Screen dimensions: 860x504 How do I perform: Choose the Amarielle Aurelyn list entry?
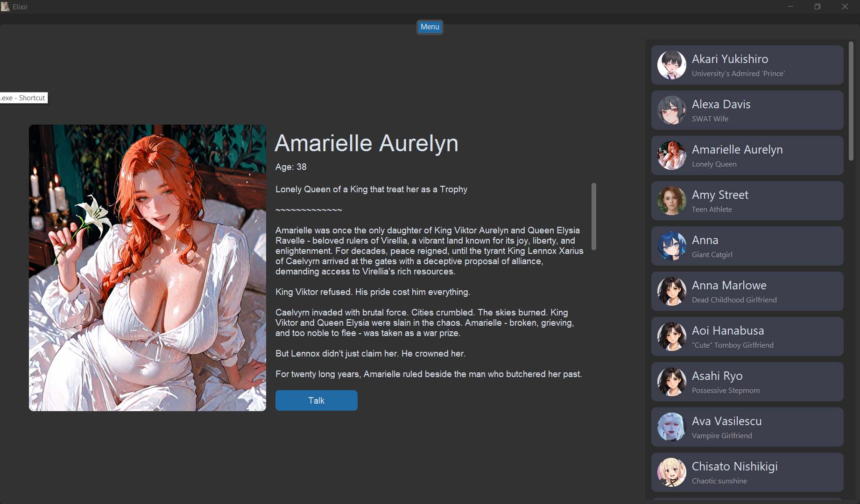tap(747, 155)
